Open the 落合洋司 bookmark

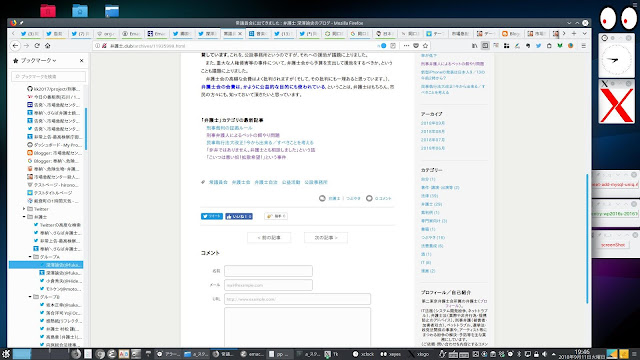coord(60,313)
